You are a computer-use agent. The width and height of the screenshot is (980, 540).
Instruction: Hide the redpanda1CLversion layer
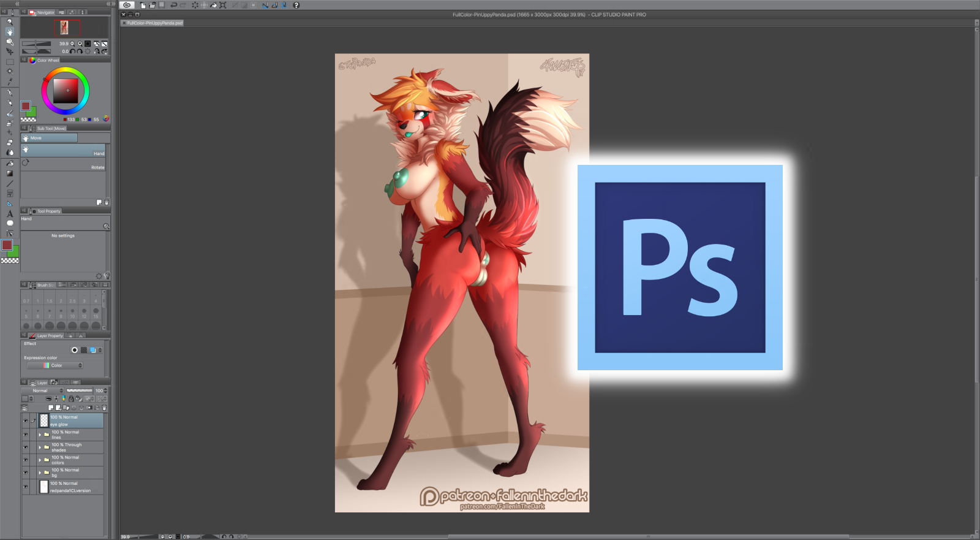click(x=26, y=487)
